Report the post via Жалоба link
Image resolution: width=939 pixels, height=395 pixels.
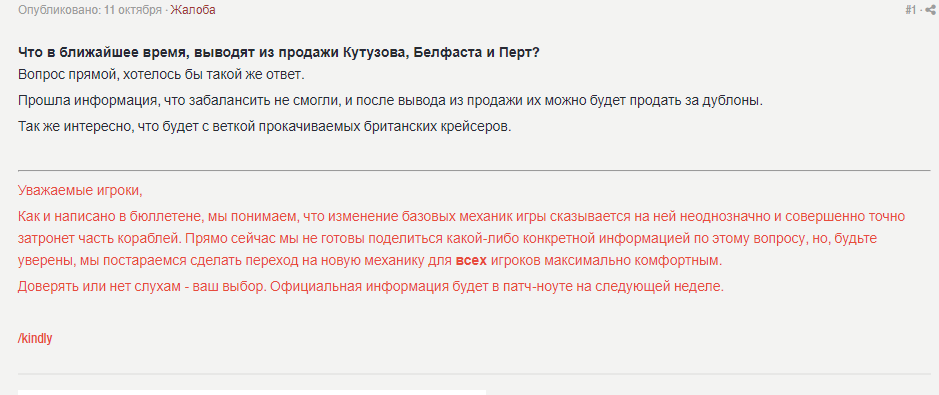click(x=193, y=10)
